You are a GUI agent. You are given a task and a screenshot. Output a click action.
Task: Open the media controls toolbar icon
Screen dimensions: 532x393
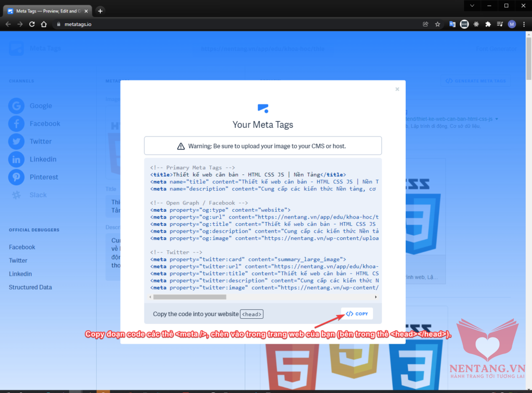[x=500, y=24]
